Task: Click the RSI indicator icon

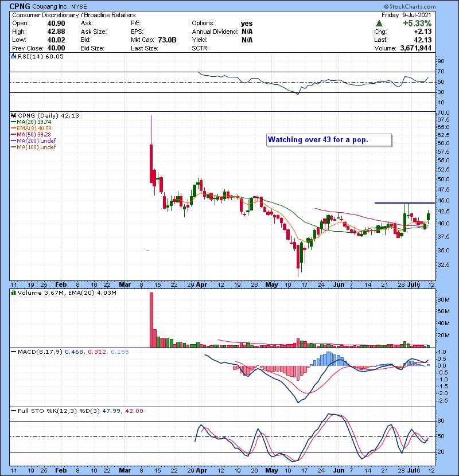Action: (13, 56)
